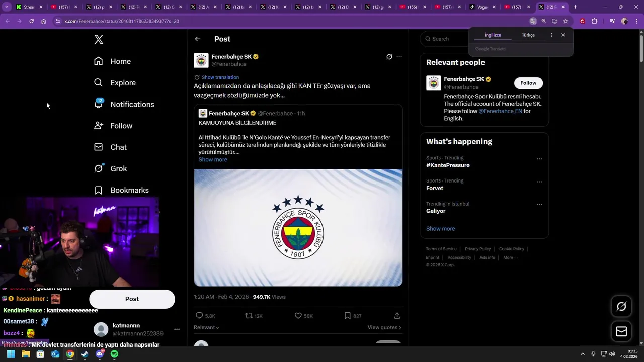Click the share icon under the post

(x=397, y=316)
